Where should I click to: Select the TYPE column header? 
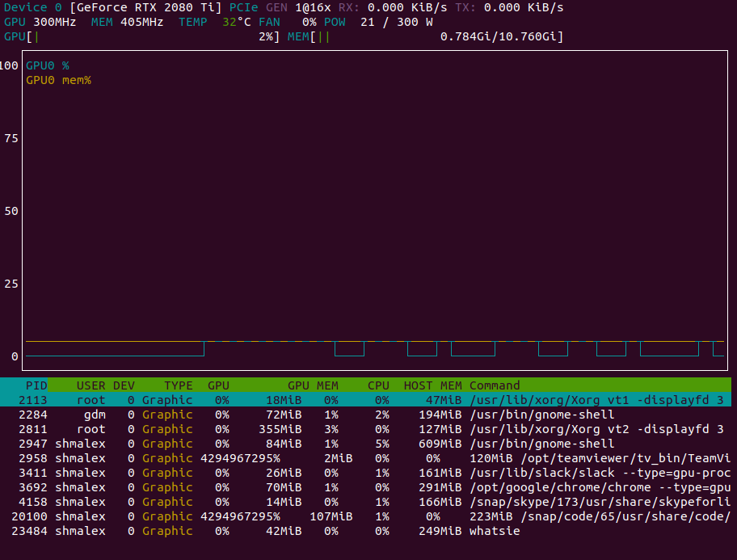[x=178, y=385]
